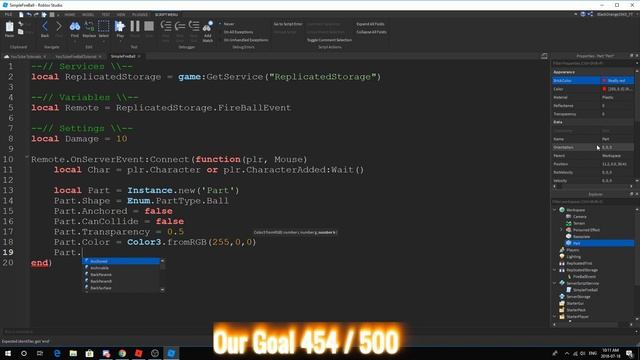640x360 pixels.
Task: Click the Select dotted-box tool
Action: click(x=104, y=27)
